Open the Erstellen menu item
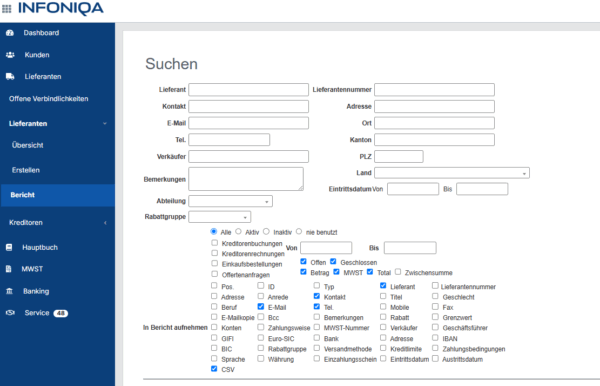The width and height of the screenshot is (600, 386). (x=26, y=170)
